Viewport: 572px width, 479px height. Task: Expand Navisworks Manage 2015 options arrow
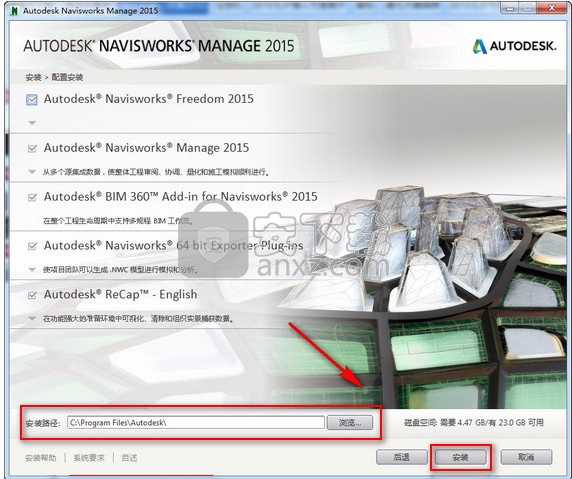point(32,172)
